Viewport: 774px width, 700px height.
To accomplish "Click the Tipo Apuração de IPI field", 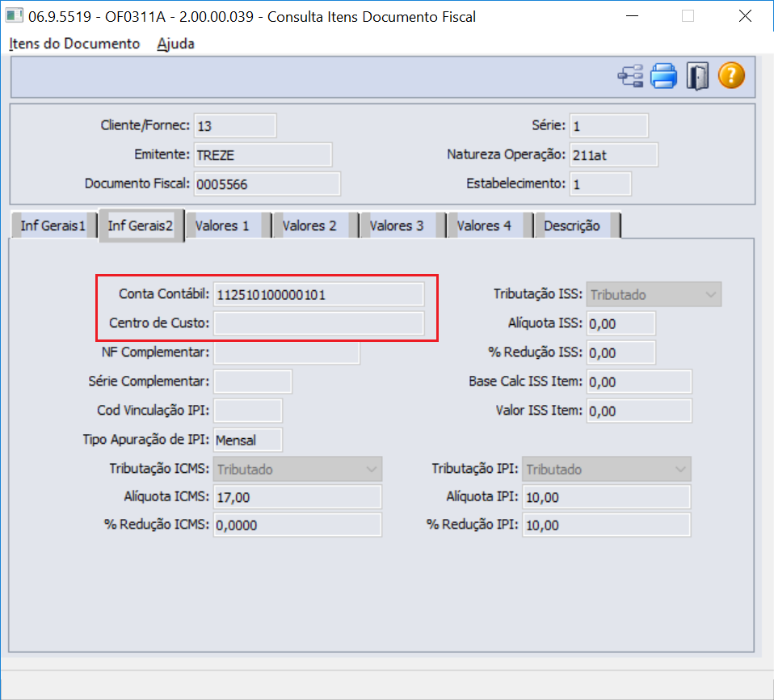I will coord(248,440).
